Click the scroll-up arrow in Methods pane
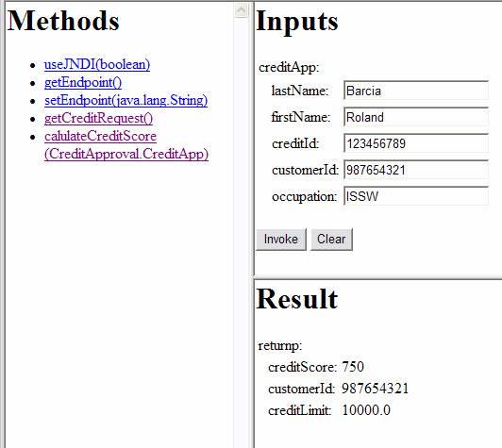This screenshot has height=448, width=502. tap(241, 10)
